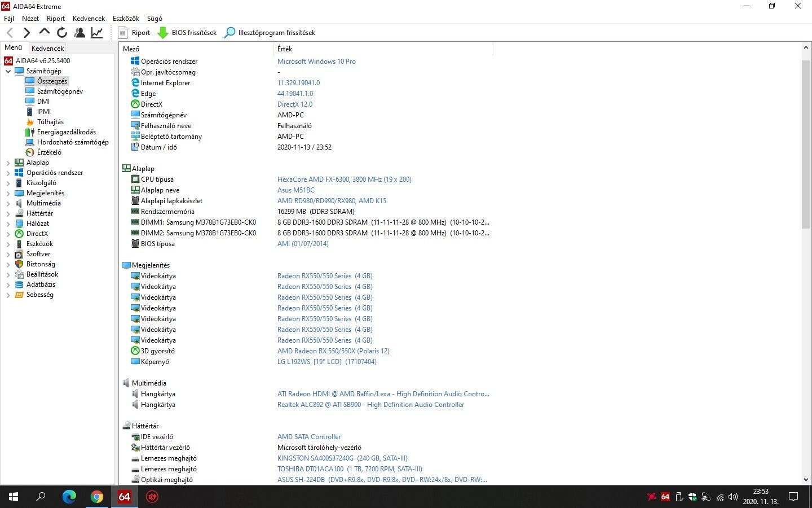Open AMD RD980/RD990/RX980 chipset link

(x=332, y=201)
